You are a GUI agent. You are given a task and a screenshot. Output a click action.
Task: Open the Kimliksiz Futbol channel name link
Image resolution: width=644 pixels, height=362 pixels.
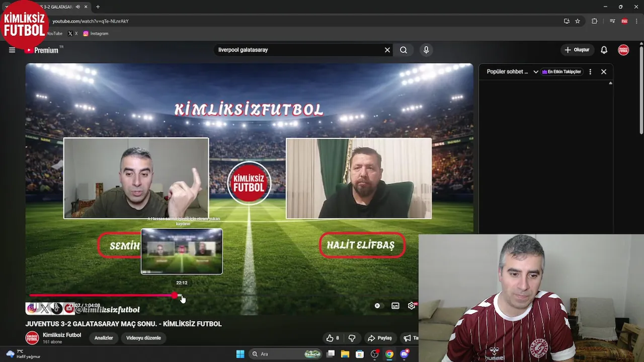(62, 335)
